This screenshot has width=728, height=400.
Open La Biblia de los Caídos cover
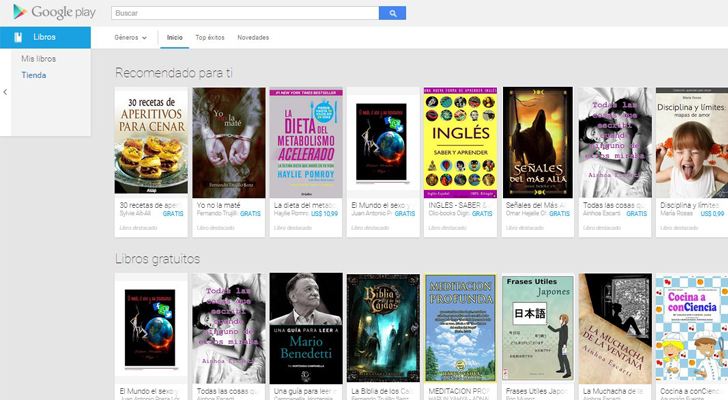pyautogui.click(x=383, y=328)
